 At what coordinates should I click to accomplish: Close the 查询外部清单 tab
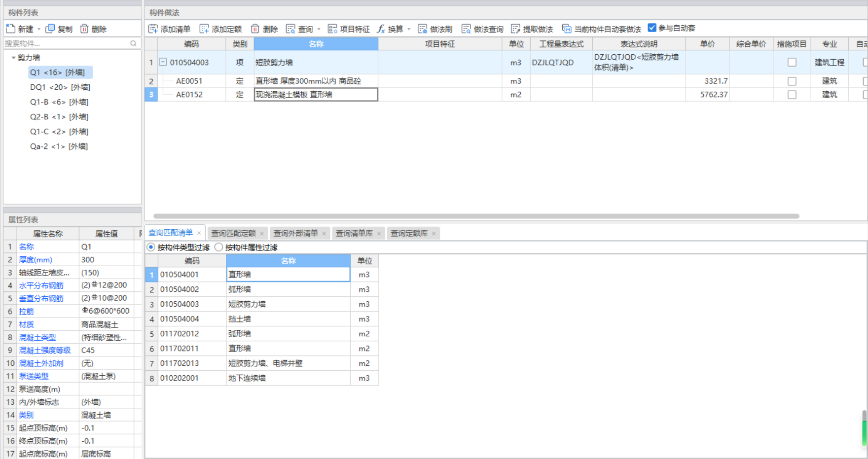(324, 234)
